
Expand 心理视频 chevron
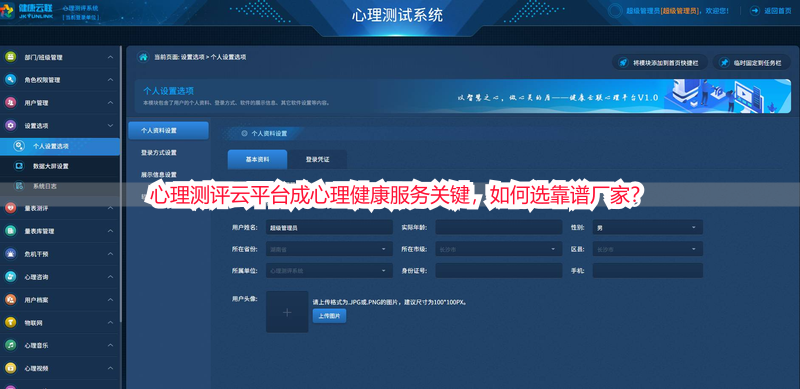110,368
